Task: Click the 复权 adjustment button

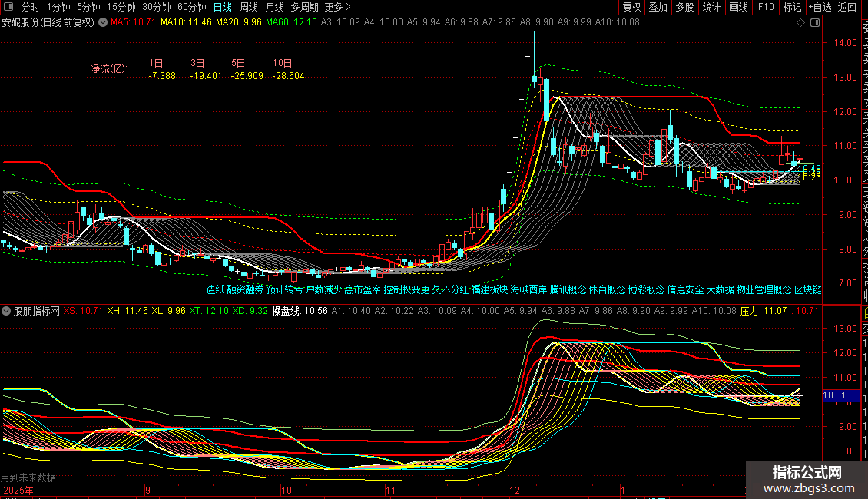Action: (x=631, y=7)
